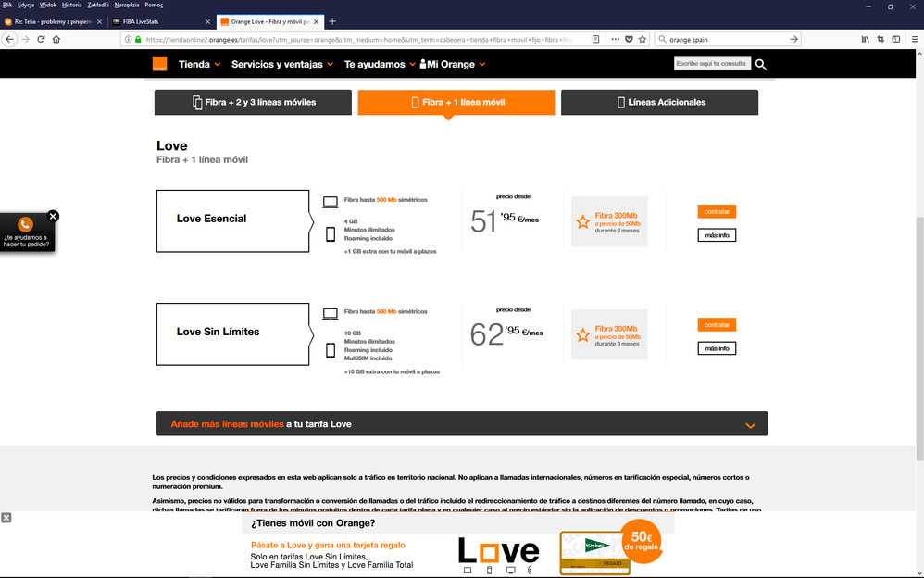Click the page vertical scrollbar thumb
Viewport: 924px width, 578px height.
919,339
